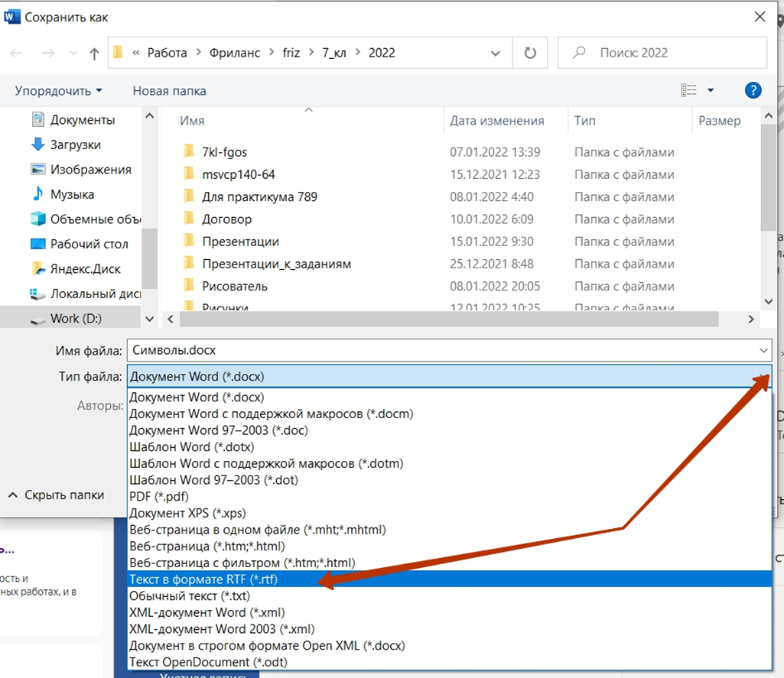Viewport: 784px width, 678px height.
Task: Click the refresh folder button
Action: pos(530,53)
